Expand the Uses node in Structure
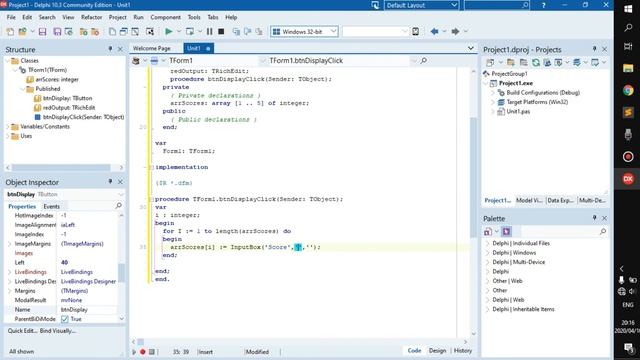Screen dimensions: 640x360 tap(8, 136)
